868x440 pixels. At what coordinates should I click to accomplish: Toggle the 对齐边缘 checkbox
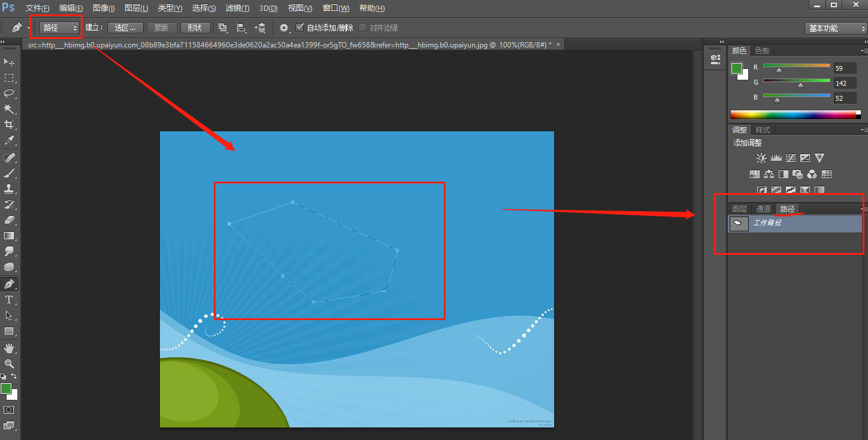tap(362, 28)
